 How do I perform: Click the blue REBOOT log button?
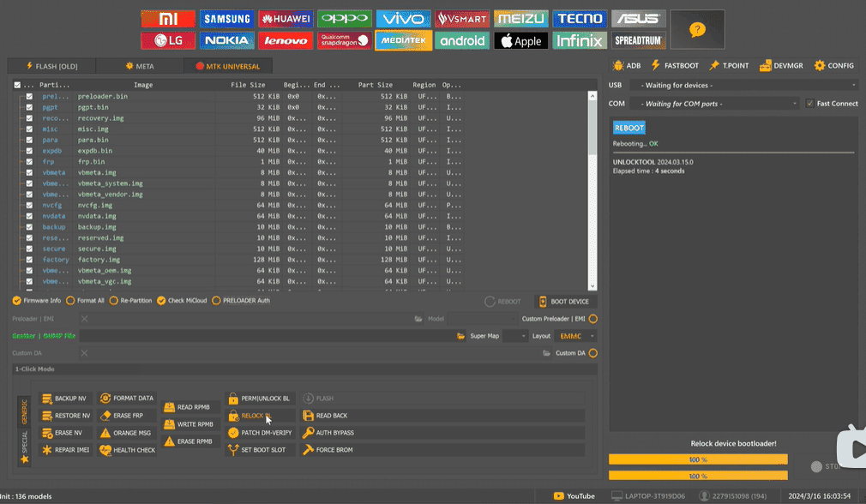(x=629, y=128)
